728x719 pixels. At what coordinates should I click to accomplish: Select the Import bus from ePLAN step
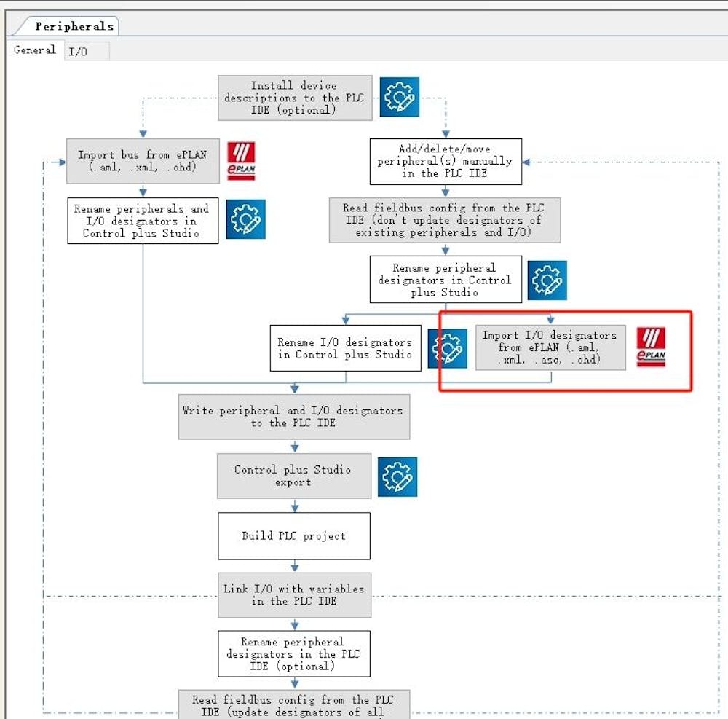point(143,161)
